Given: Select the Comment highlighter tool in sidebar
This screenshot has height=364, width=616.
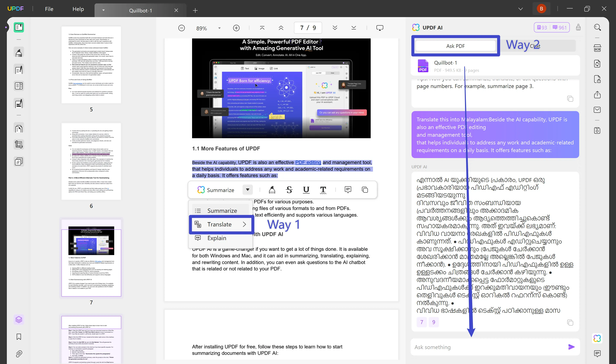Looking at the screenshot, I should (x=19, y=53).
